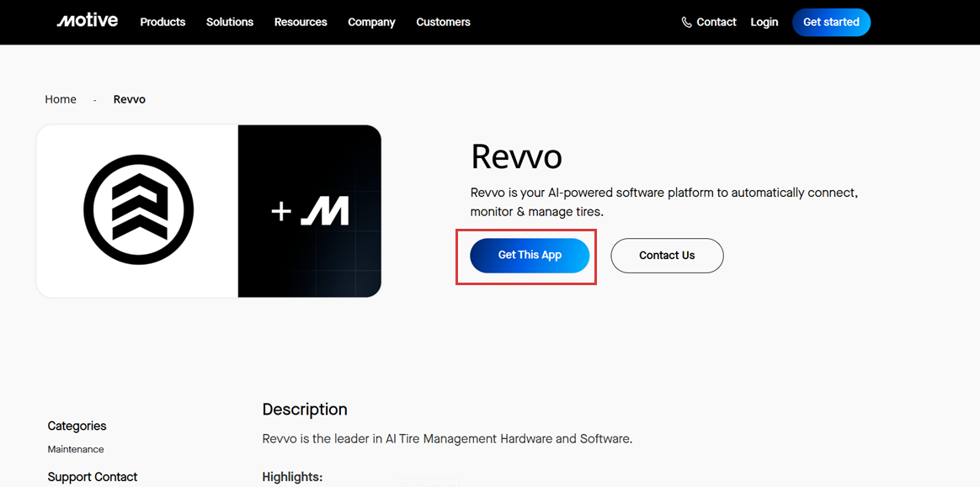980x487 pixels.
Task: Click the Revvo breadcrumb text
Action: 130,99
